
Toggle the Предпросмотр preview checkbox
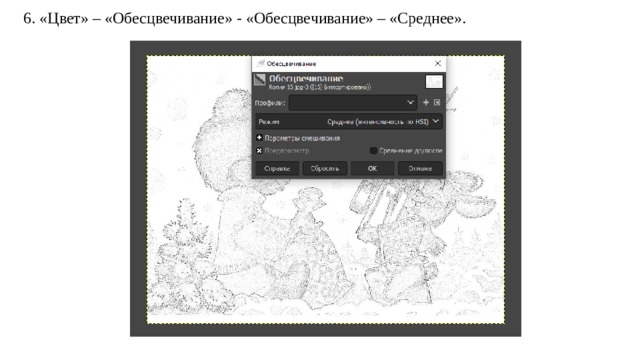point(259,151)
